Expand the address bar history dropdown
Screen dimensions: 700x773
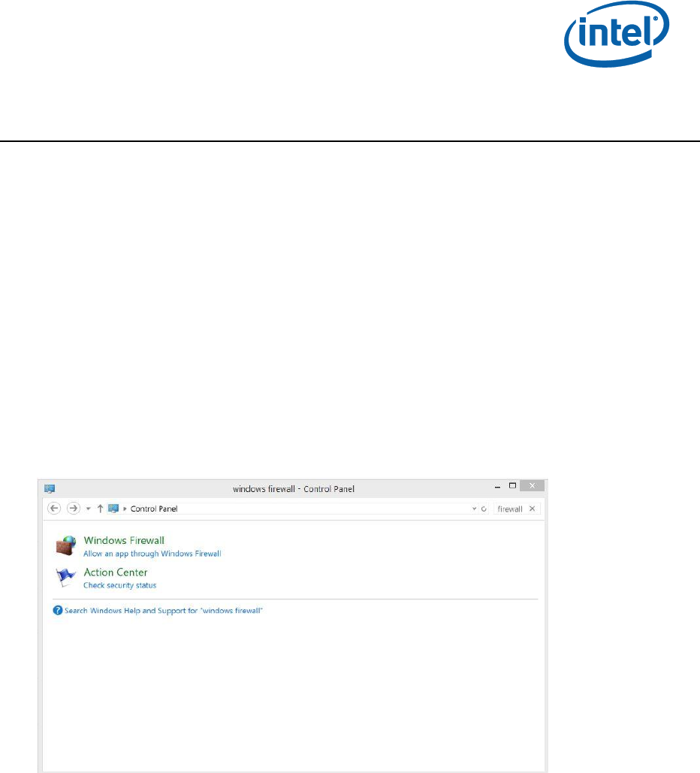click(x=474, y=509)
